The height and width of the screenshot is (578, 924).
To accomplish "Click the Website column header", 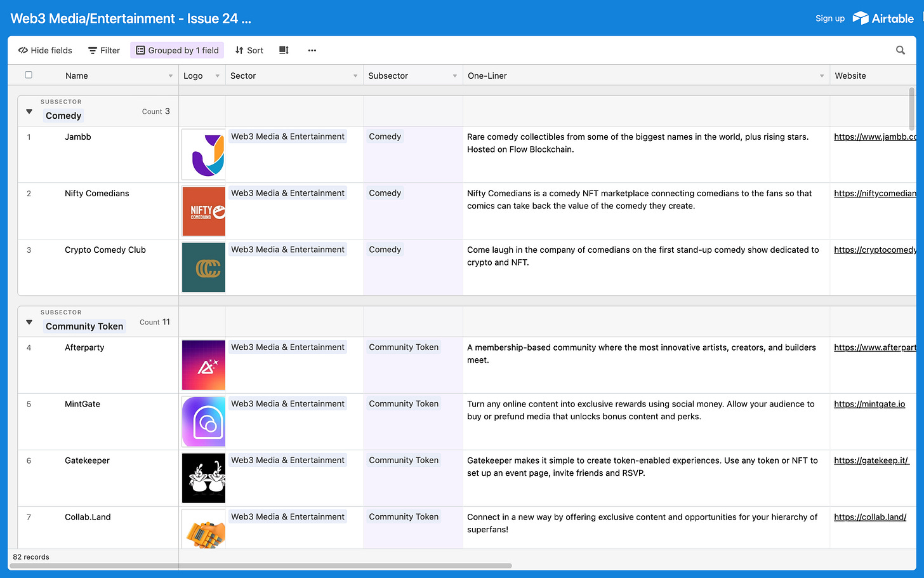I will 873,76.
